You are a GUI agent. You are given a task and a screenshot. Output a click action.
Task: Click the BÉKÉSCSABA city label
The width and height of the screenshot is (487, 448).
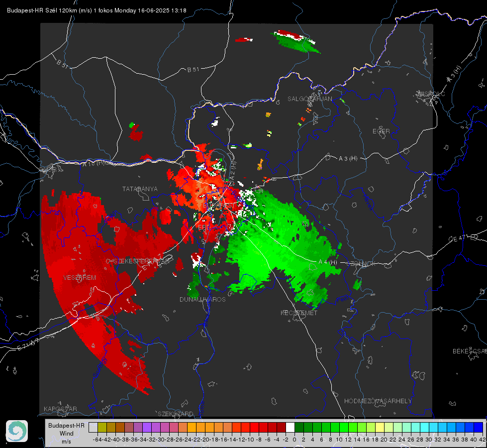click(x=470, y=351)
